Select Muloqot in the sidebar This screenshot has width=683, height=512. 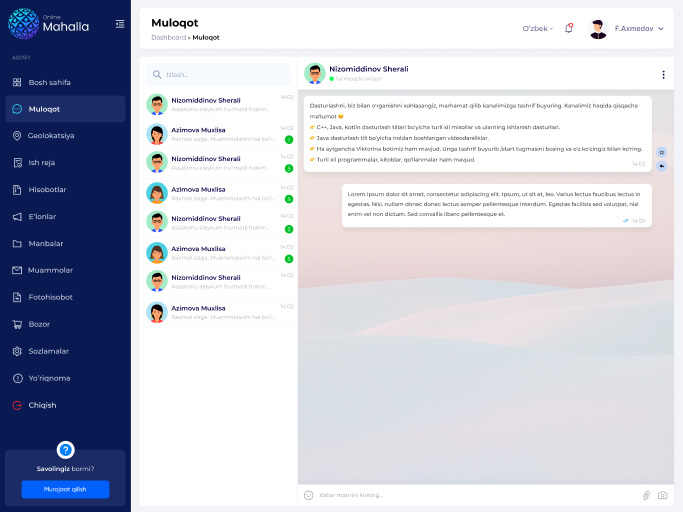click(x=65, y=109)
